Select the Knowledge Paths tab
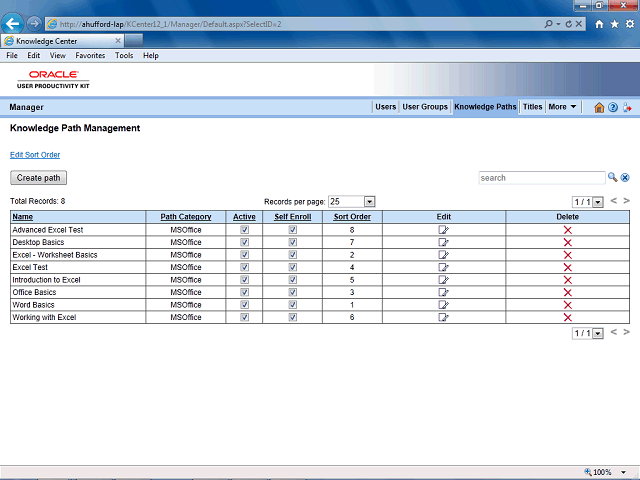Viewport: 640px width, 480px height. tap(485, 107)
